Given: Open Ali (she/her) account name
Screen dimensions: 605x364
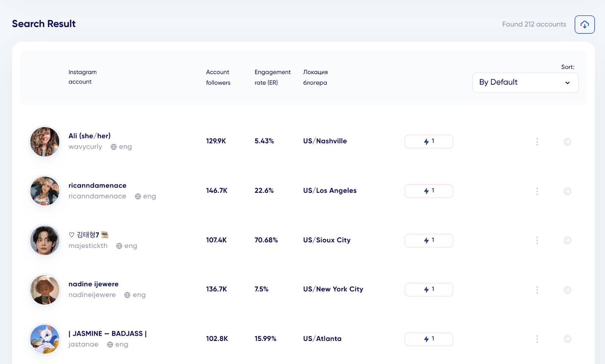Looking at the screenshot, I should 90,136.
